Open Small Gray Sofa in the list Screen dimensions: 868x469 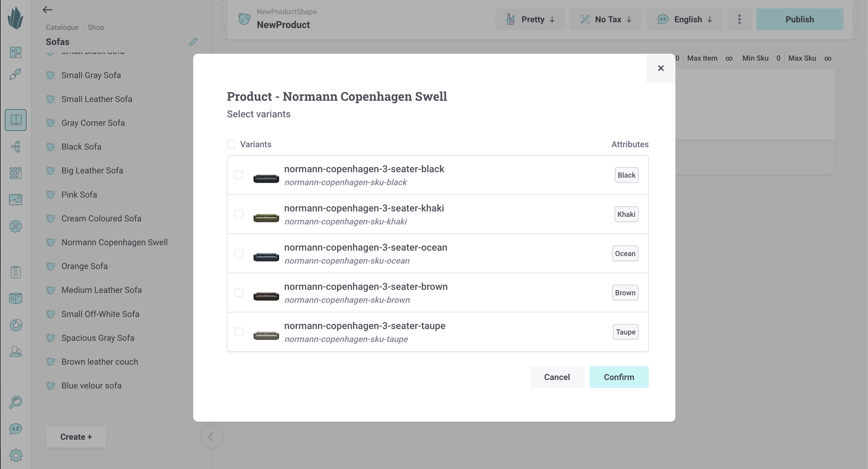pyautogui.click(x=91, y=75)
